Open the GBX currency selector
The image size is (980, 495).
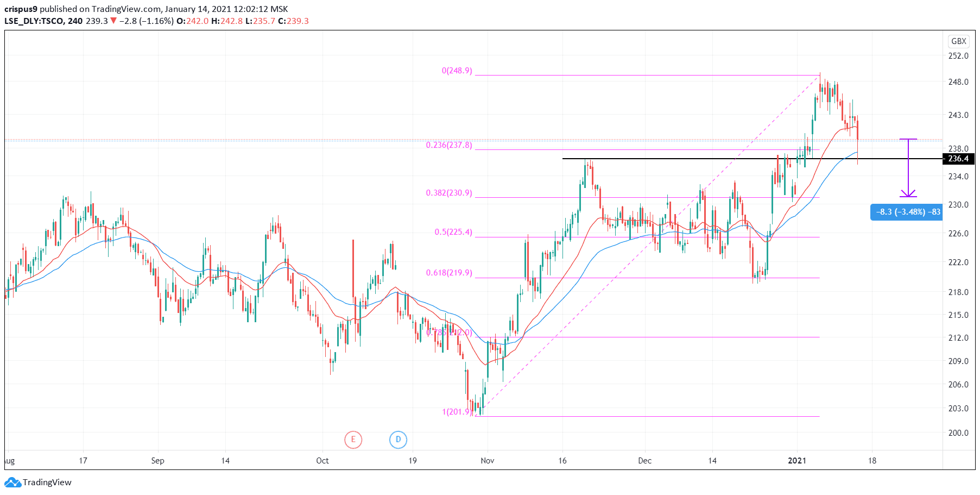point(958,41)
